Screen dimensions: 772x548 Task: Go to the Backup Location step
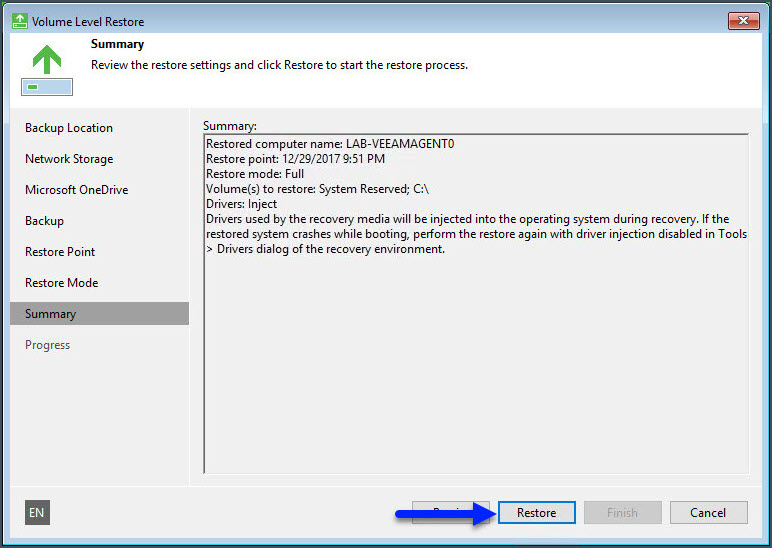pos(69,128)
